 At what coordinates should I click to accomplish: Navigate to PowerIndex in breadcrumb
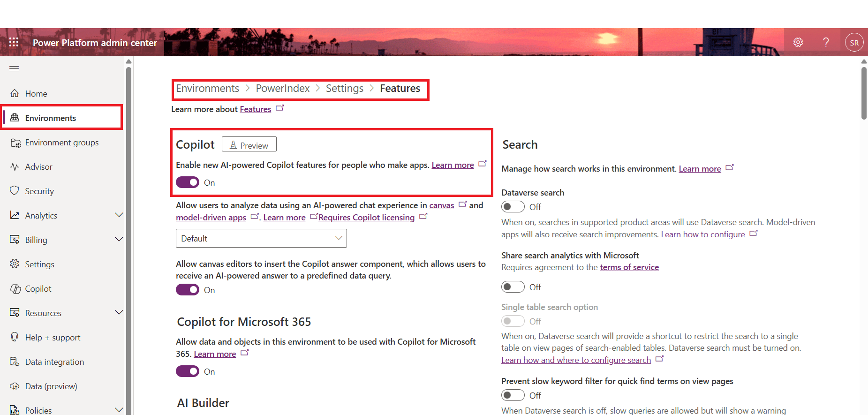pos(282,89)
